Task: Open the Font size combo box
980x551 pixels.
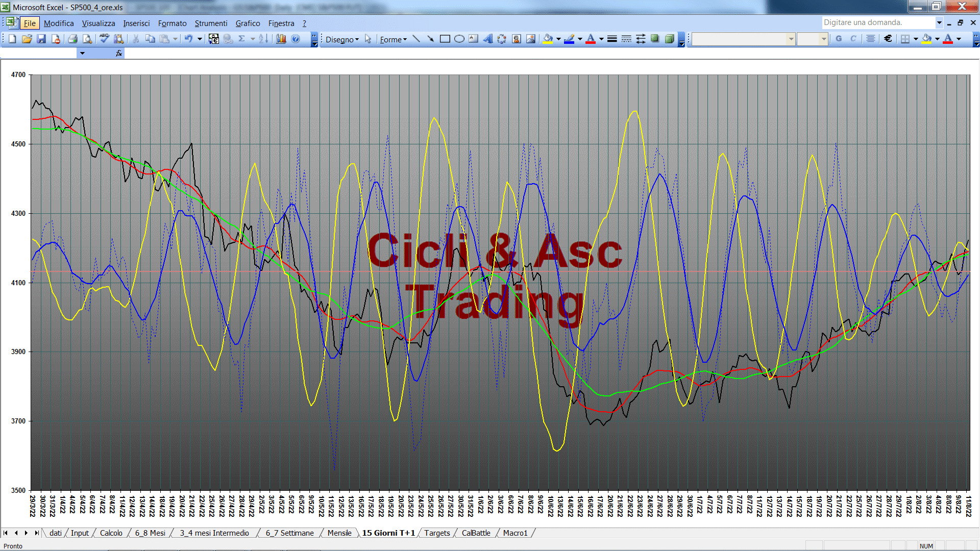Action: point(812,39)
